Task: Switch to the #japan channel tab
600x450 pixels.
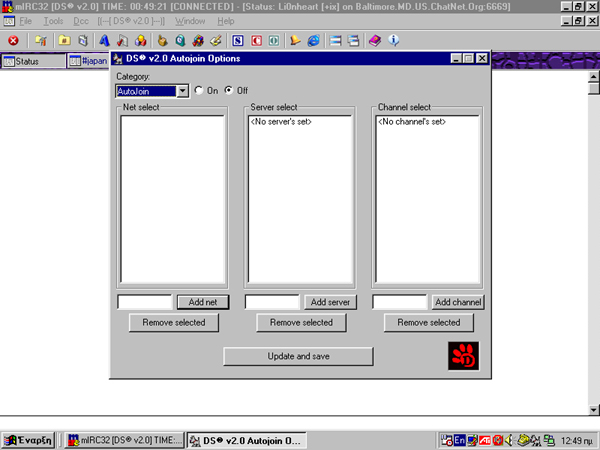Action: click(x=89, y=61)
